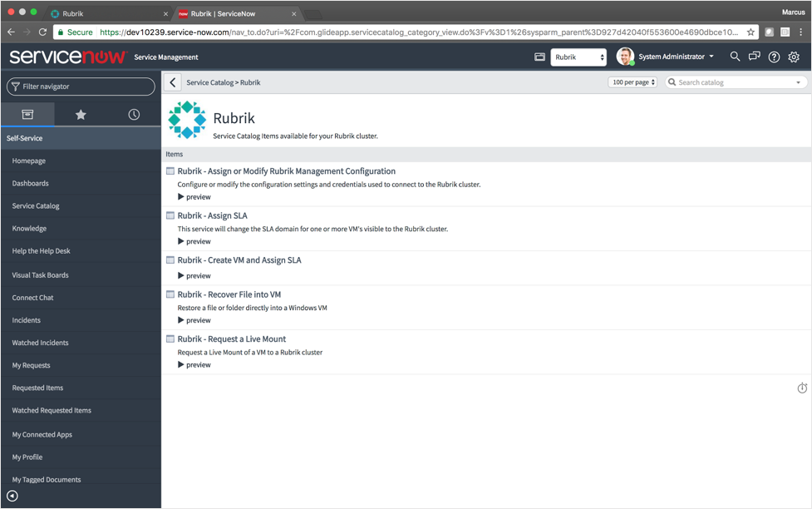Open Homepage in the navigator
Screen dimensions: 812x509
click(x=29, y=161)
